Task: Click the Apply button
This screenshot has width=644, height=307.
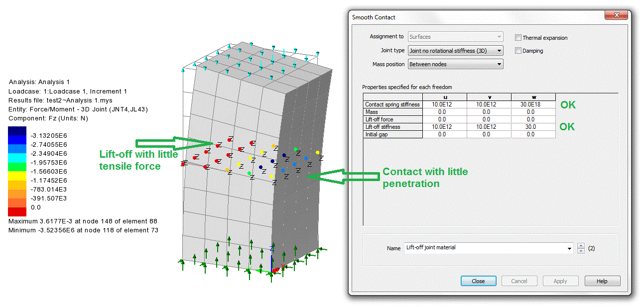Action: [x=560, y=281]
